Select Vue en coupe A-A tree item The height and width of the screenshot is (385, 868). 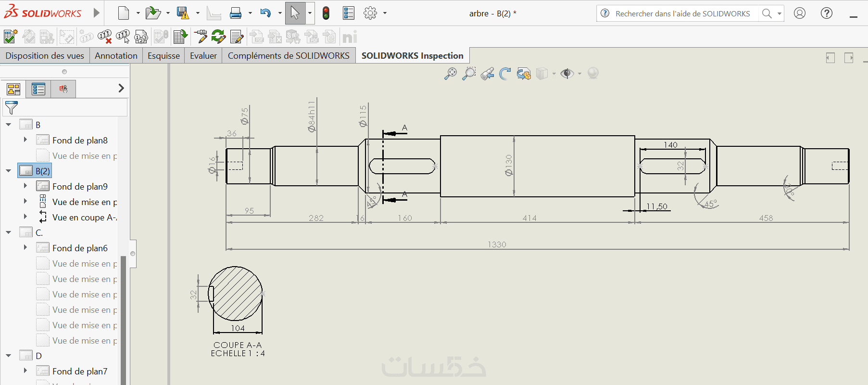[84, 218]
